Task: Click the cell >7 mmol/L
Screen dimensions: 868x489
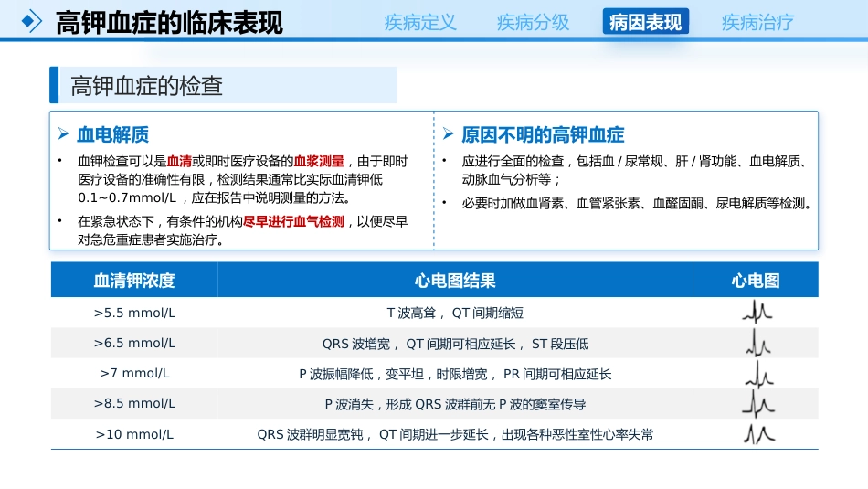Action: [134, 373]
